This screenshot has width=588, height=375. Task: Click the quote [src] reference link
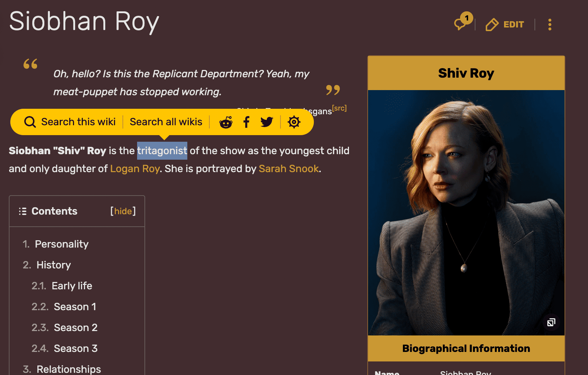point(339,108)
